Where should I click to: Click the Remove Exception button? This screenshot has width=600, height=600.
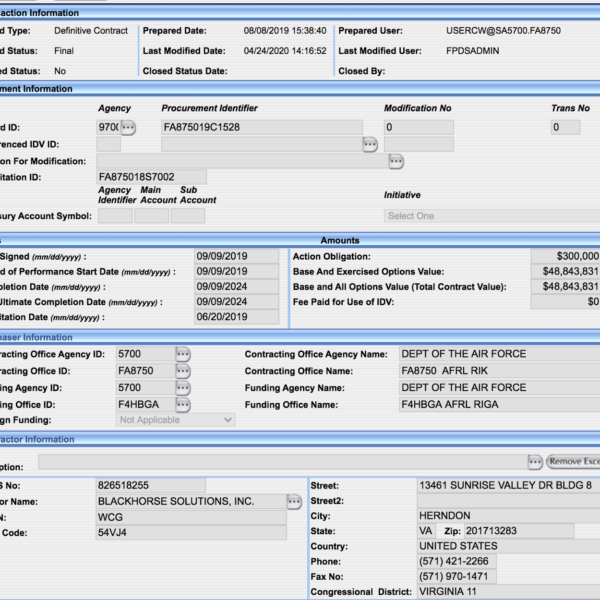572,462
